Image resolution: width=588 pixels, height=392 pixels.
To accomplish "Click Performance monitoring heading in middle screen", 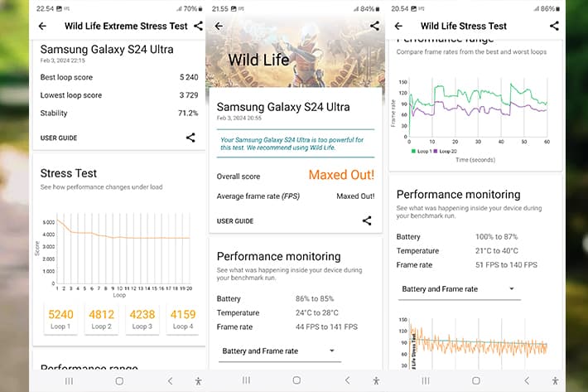I will [278, 256].
